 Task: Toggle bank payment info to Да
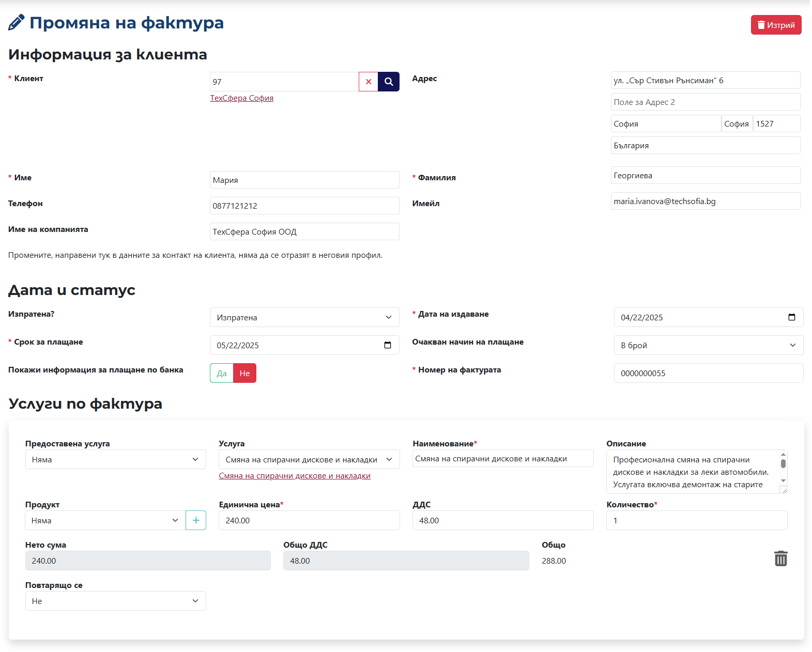(x=222, y=373)
